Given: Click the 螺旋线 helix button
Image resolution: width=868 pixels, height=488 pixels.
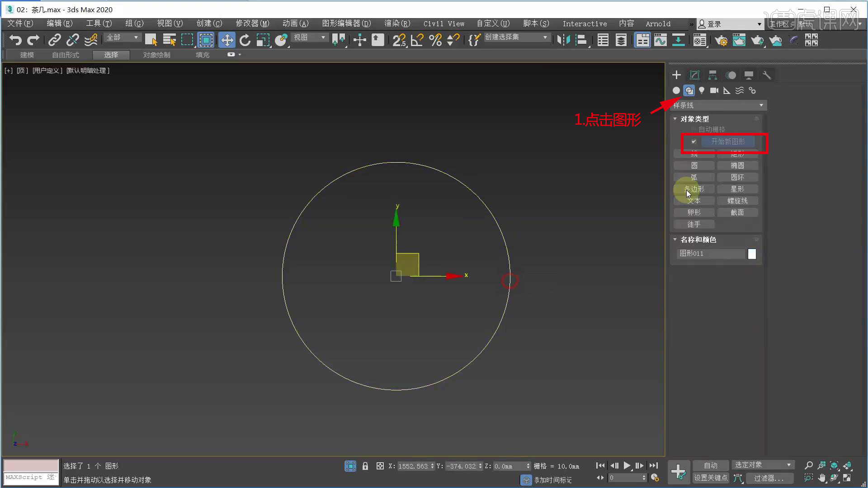Looking at the screenshot, I should pos(737,201).
